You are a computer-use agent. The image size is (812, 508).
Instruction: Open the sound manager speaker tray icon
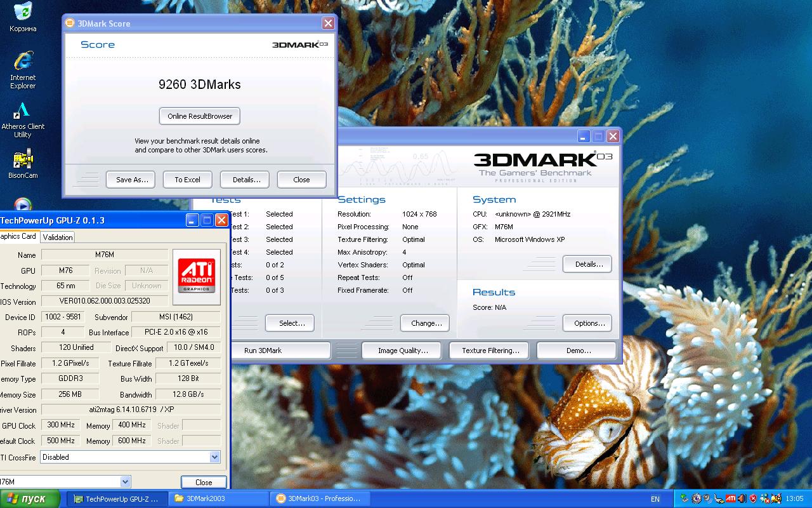click(x=708, y=498)
